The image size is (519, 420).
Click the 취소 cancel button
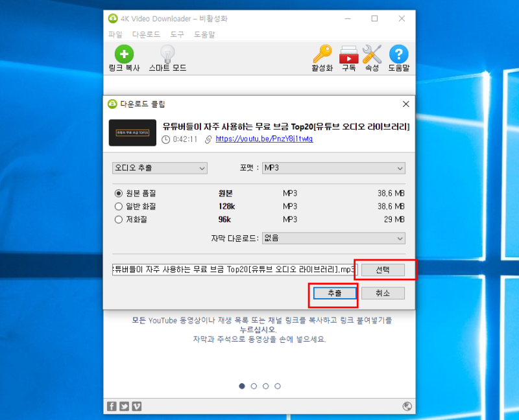pyautogui.click(x=383, y=293)
